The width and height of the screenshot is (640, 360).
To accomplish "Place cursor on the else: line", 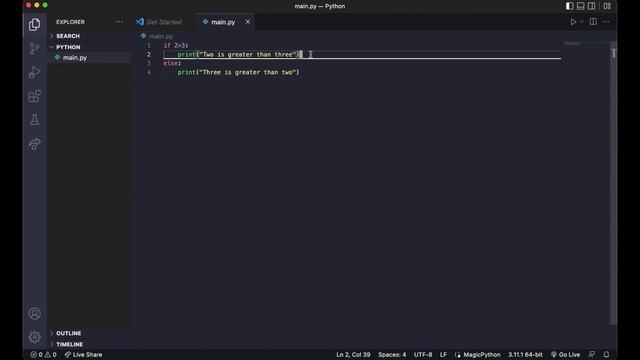I will point(172,63).
